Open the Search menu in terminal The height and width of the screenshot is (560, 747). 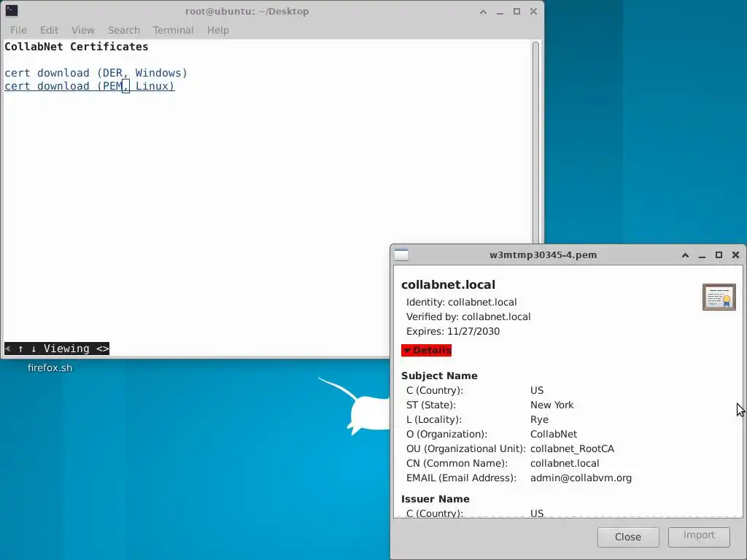point(123,30)
